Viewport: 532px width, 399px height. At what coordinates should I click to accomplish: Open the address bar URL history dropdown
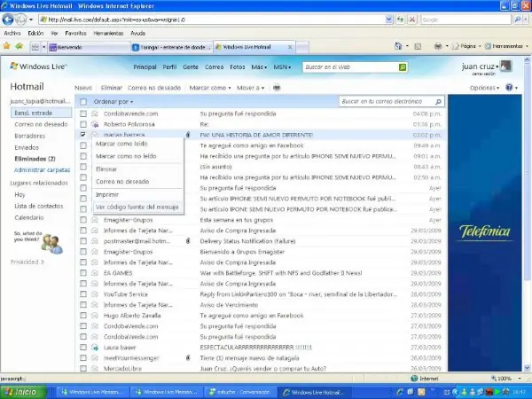tap(389, 20)
